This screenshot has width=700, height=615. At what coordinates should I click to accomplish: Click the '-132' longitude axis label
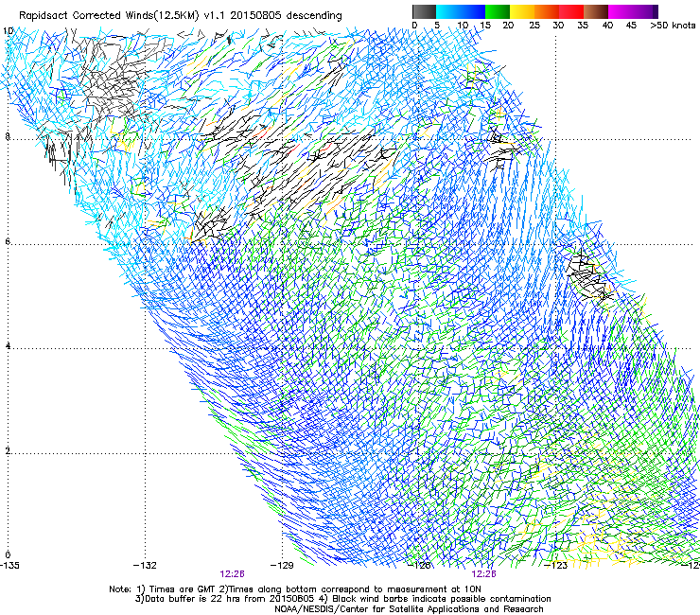click(x=145, y=566)
